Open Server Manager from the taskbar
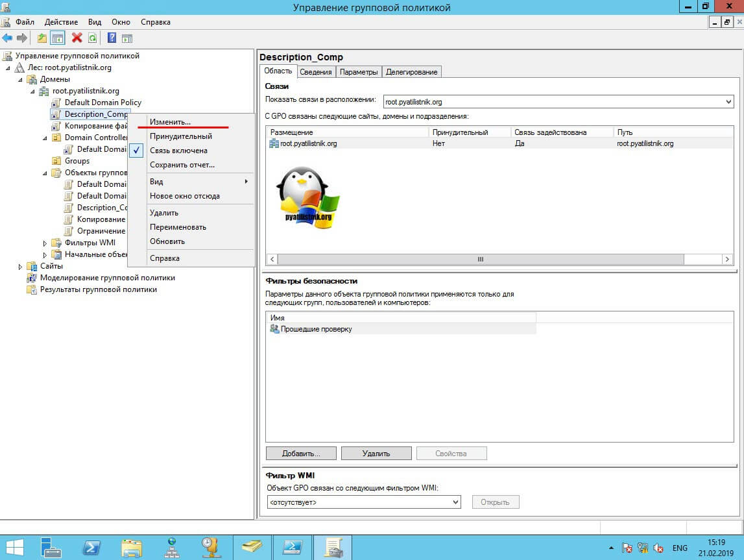The image size is (744, 560). click(x=51, y=547)
